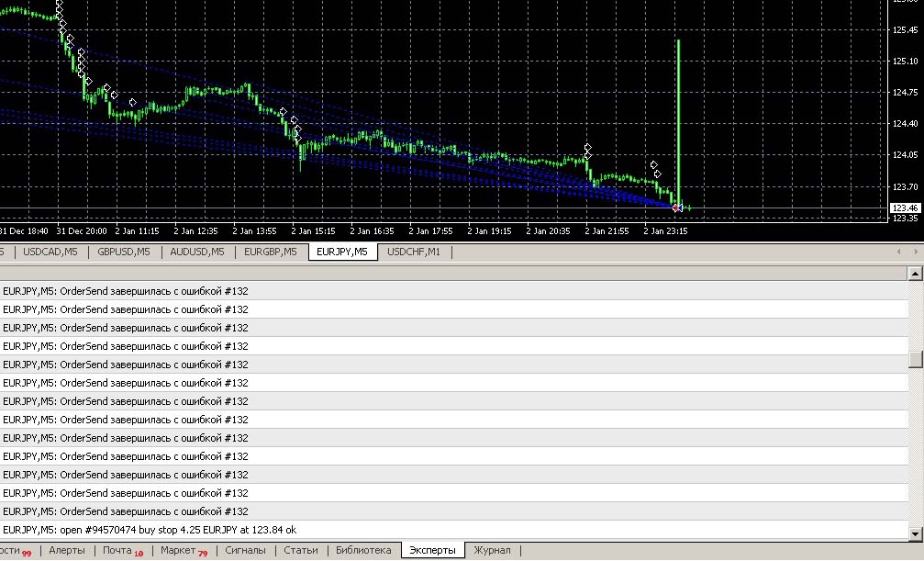The image size is (924, 561).
Task: Switch to the USDCAD,M5 chart tab
Action: (x=50, y=252)
